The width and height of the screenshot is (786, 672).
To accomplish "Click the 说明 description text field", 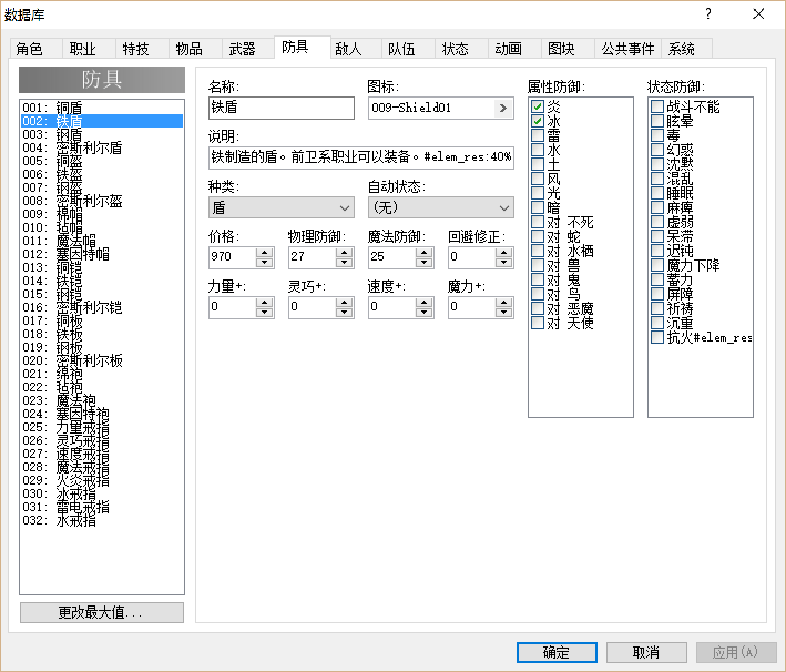I will click(x=361, y=157).
